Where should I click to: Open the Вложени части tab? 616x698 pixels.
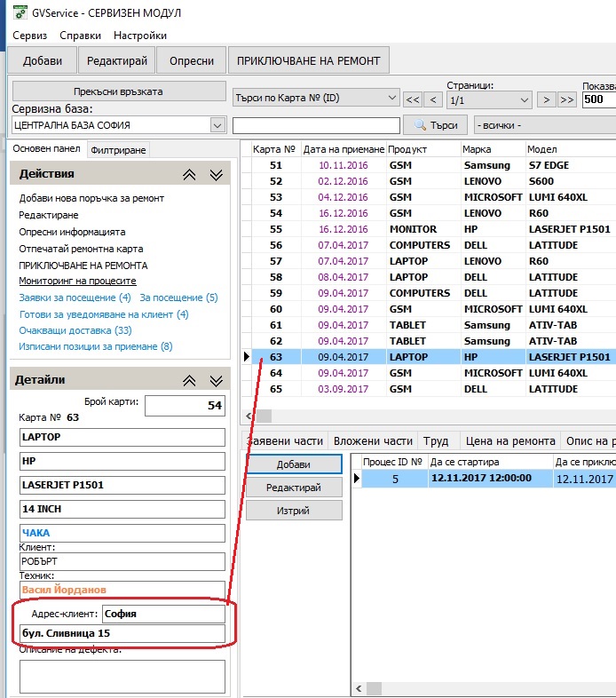pos(373,441)
